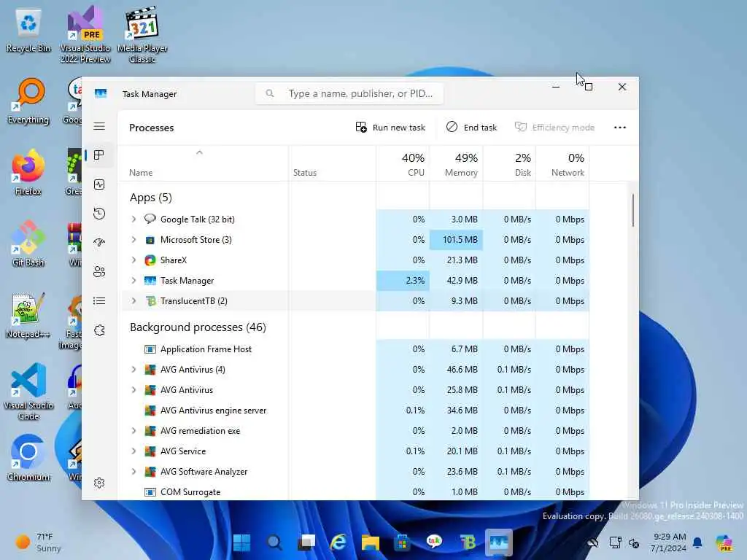Expand the AVG Service row
Viewport: 747px width, 560px height.
pyautogui.click(x=134, y=451)
